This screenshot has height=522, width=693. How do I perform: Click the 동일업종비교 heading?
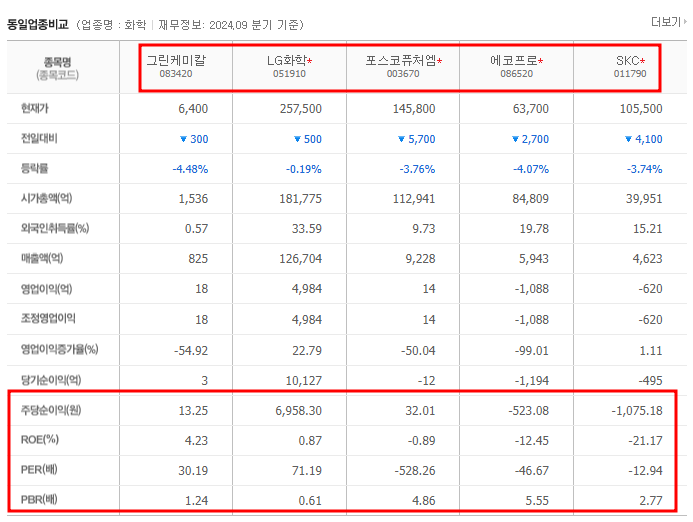click(38, 24)
